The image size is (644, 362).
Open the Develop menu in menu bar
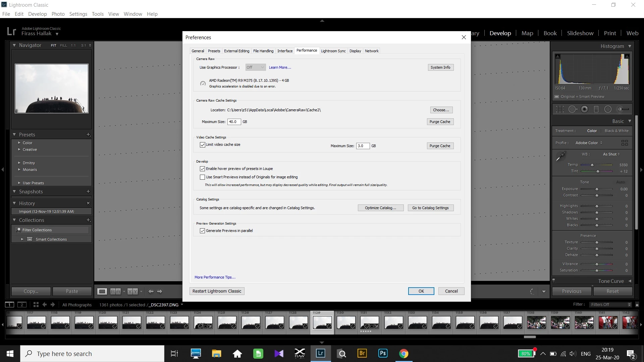pos(37,14)
